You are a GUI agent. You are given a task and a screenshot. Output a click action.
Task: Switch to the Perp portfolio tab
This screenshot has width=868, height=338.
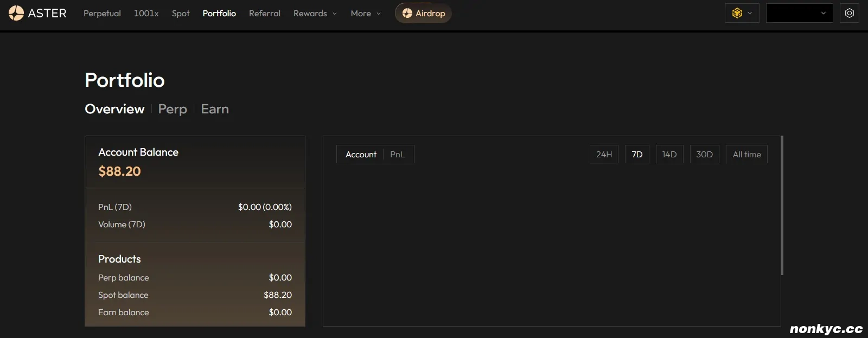point(173,109)
